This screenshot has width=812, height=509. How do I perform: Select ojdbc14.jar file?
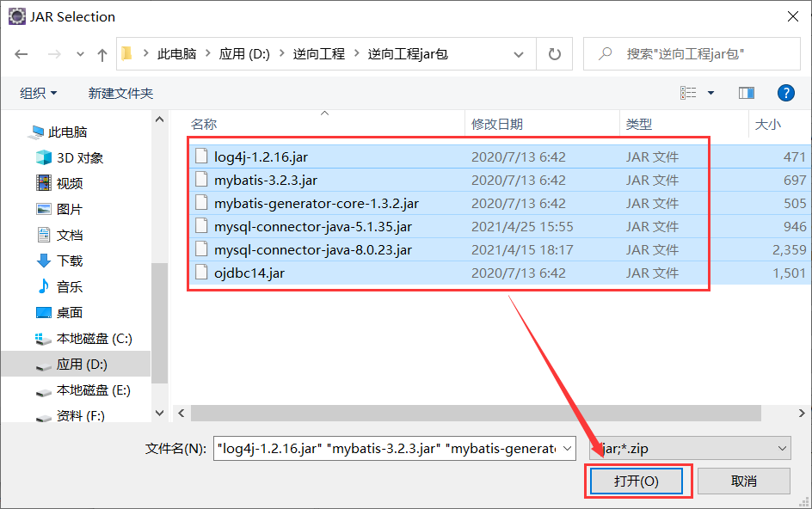(499, 273)
